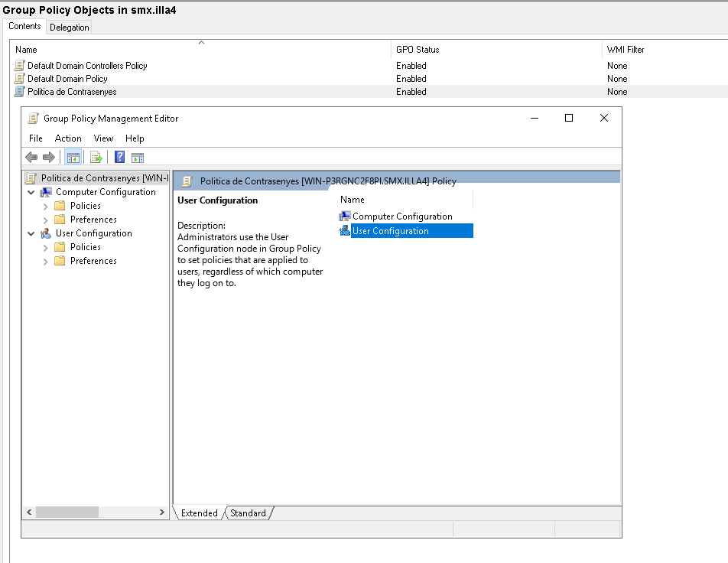Open the File menu
728x563 pixels.
click(36, 138)
